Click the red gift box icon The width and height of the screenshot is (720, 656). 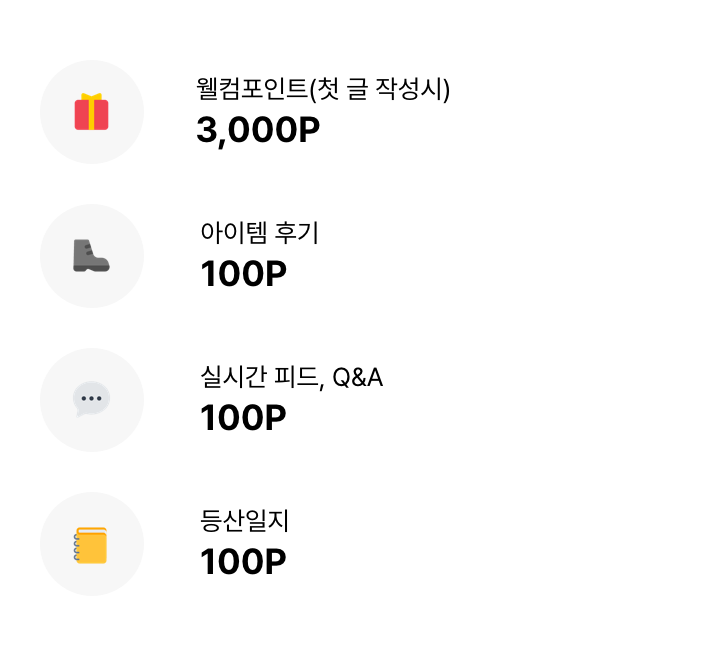[91, 112]
